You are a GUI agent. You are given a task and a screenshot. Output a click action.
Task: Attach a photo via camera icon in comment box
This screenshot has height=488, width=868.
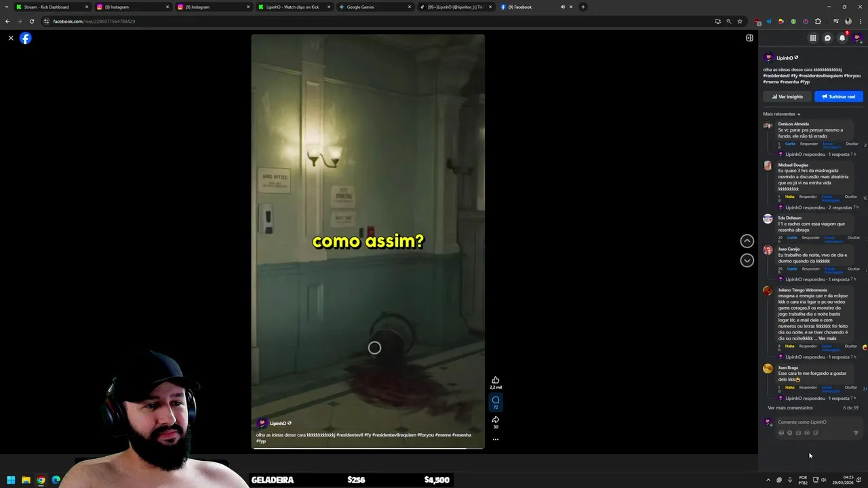(x=798, y=432)
